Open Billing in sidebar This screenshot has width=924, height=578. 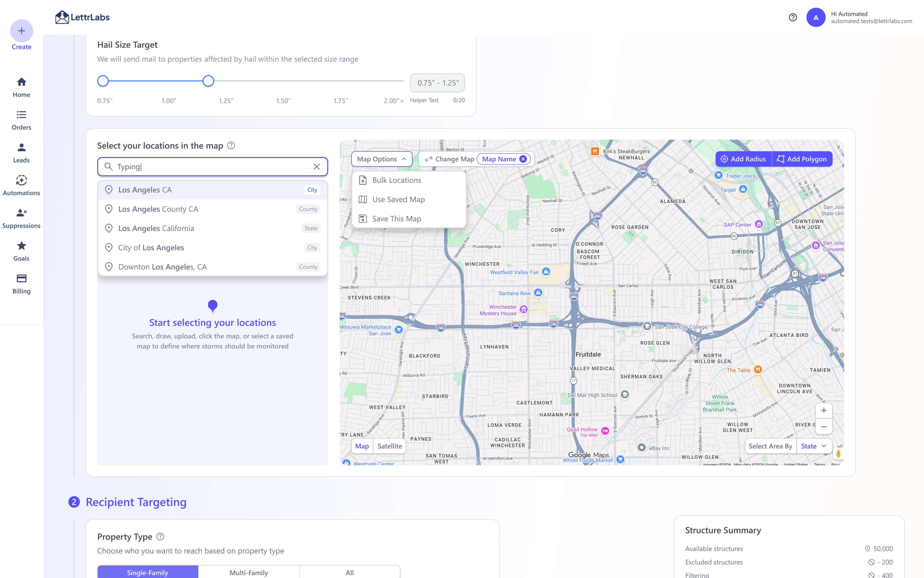point(21,284)
